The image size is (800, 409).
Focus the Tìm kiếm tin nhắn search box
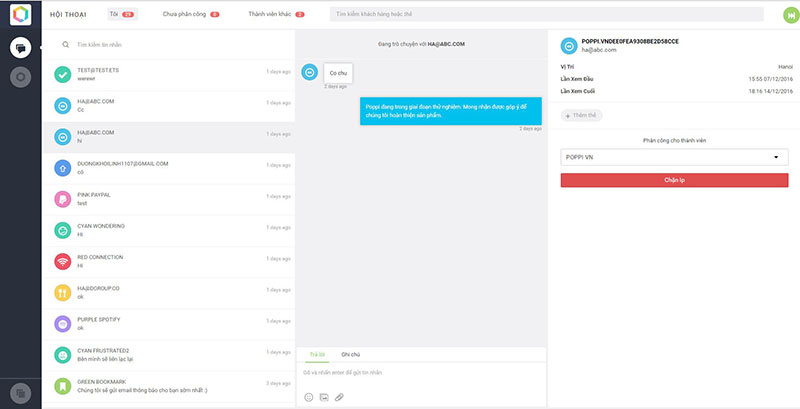pyautogui.click(x=170, y=45)
